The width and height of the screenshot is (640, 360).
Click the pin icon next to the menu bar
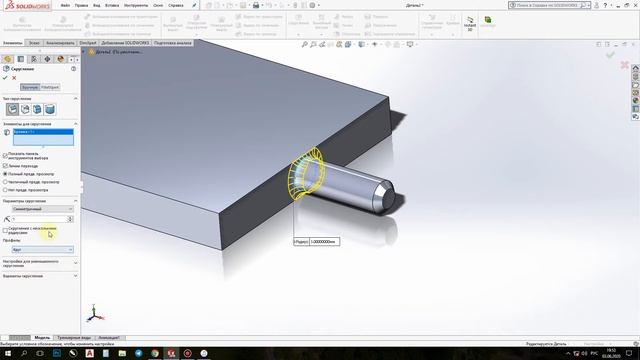(194, 5)
